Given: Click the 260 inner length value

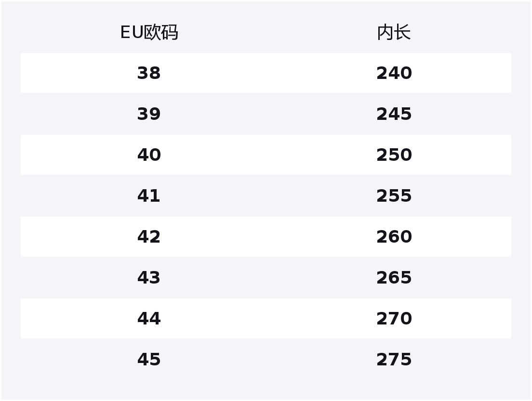Looking at the screenshot, I should coord(394,237).
